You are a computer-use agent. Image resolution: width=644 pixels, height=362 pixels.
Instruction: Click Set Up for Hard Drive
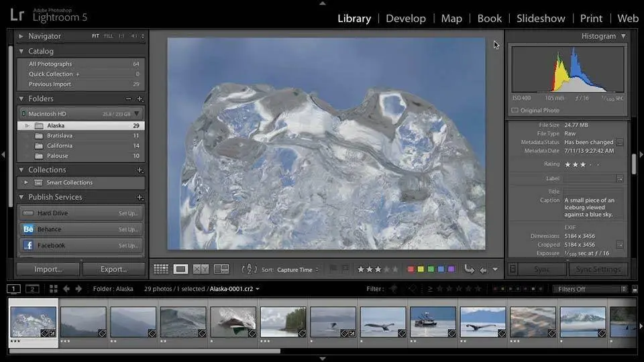click(x=128, y=213)
